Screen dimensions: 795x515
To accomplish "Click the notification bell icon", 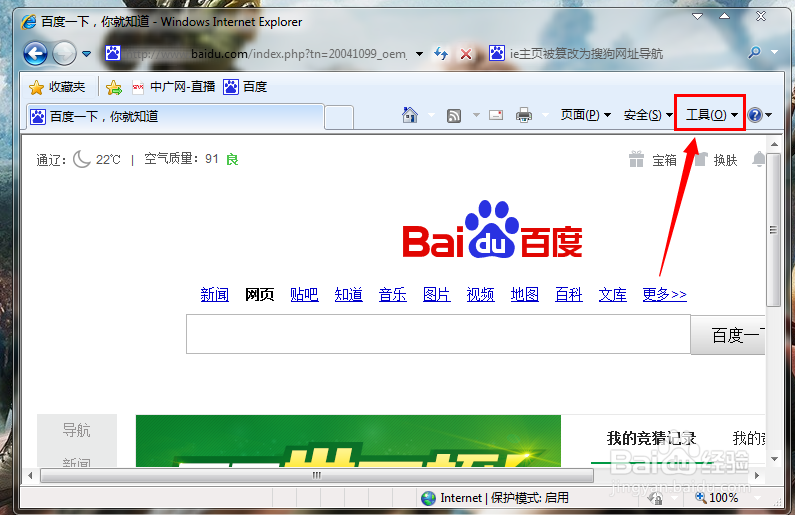I will click(758, 159).
